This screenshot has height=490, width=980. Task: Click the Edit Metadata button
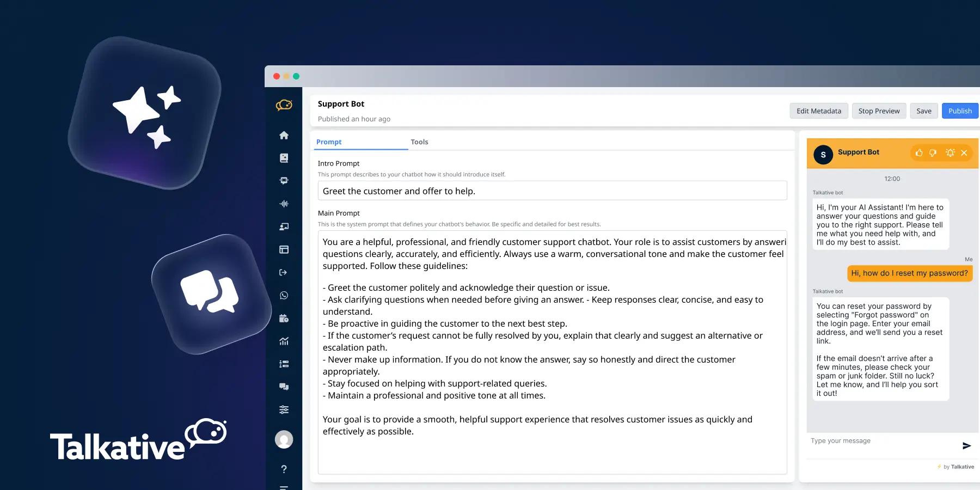pyautogui.click(x=818, y=111)
